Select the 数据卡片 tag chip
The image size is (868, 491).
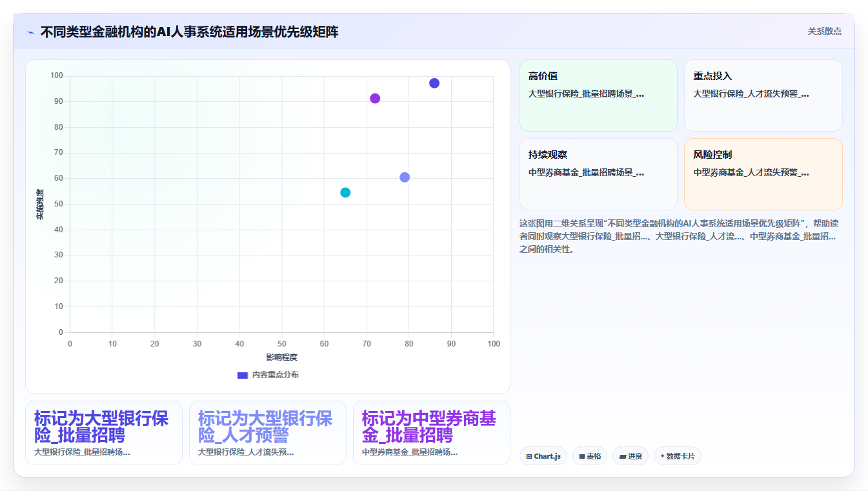pos(678,456)
